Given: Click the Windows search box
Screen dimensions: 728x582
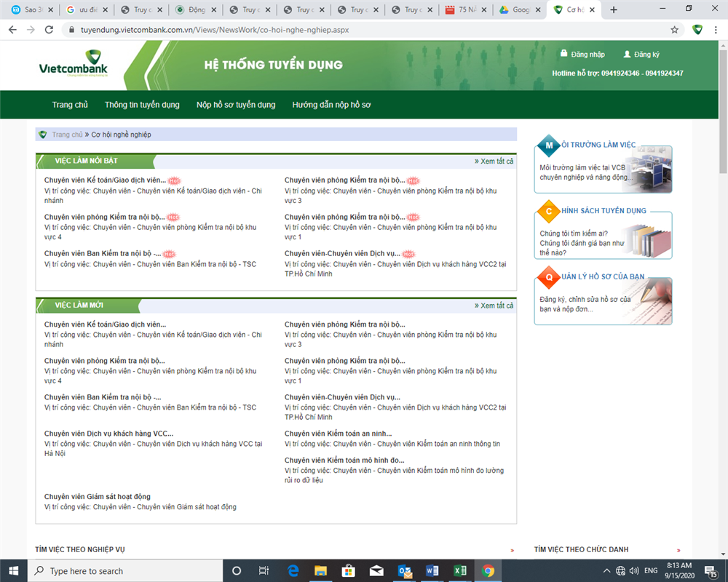Looking at the screenshot, I should tap(125, 571).
